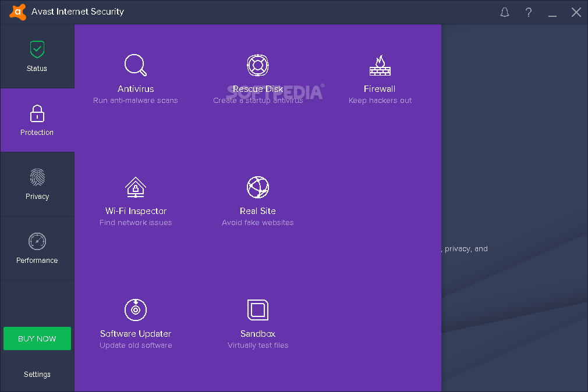Click the Software Updater title text
Image resolution: width=588 pixels, height=392 pixels.
pyautogui.click(x=136, y=333)
